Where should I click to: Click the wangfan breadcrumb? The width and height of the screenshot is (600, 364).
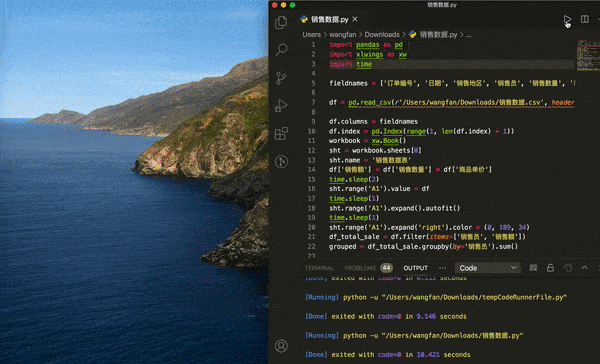click(x=342, y=34)
